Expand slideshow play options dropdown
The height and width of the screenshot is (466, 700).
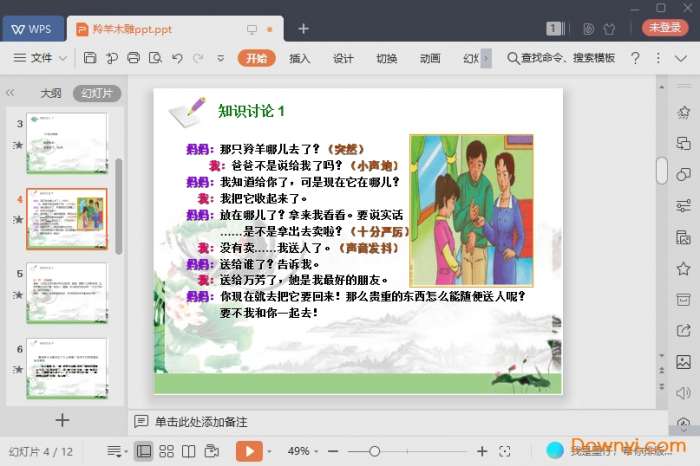coord(269,452)
